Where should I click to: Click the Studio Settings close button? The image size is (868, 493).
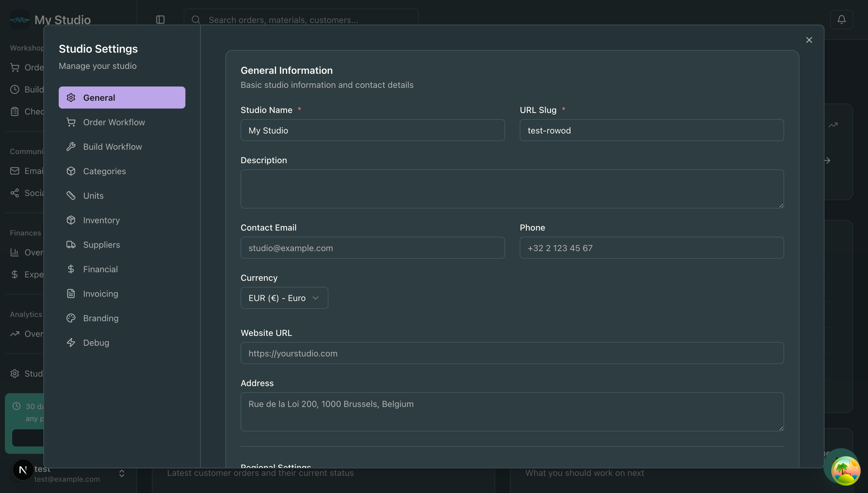(x=809, y=40)
